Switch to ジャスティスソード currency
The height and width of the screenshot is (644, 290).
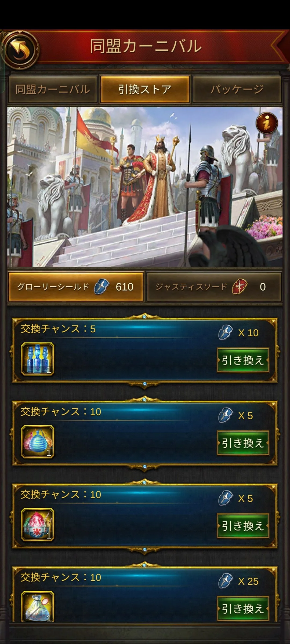tap(214, 287)
